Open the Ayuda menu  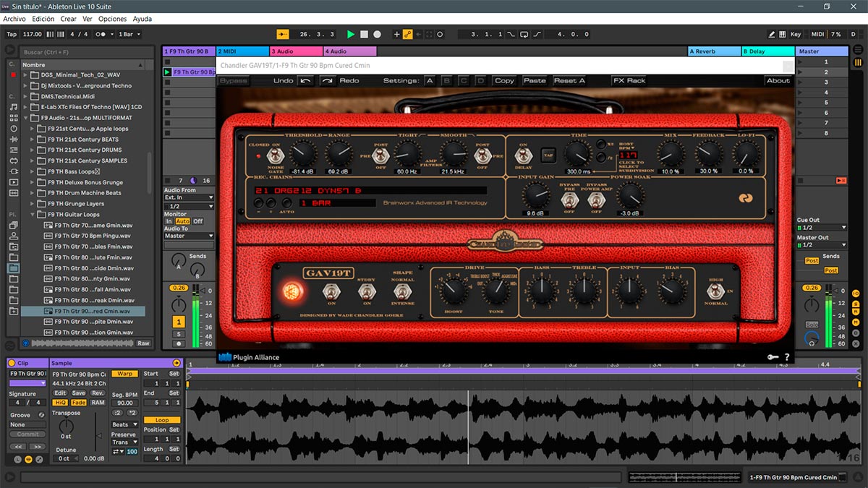(x=142, y=19)
